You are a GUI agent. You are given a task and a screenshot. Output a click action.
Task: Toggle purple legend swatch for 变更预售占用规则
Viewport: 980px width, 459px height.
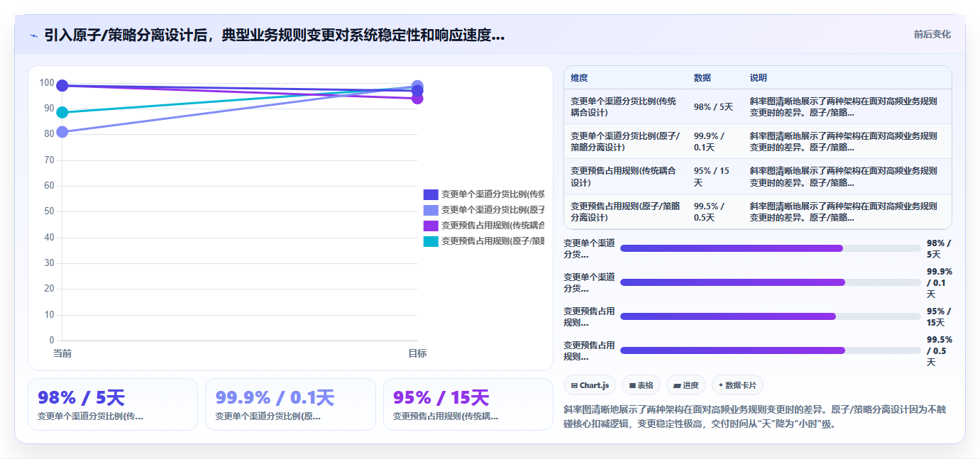431,226
